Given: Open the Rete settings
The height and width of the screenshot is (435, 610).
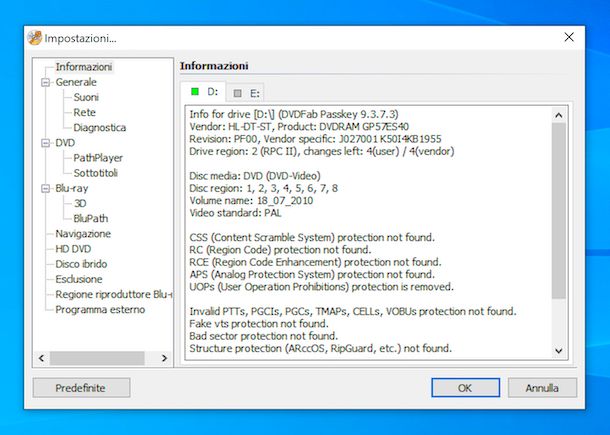Looking at the screenshot, I should [84, 112].
